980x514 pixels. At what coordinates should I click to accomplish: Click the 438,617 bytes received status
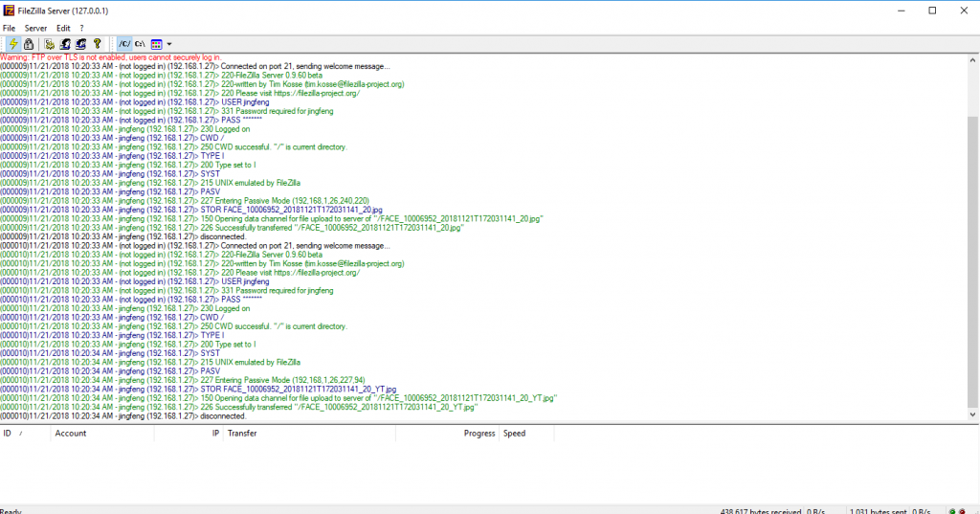point(760,511)
